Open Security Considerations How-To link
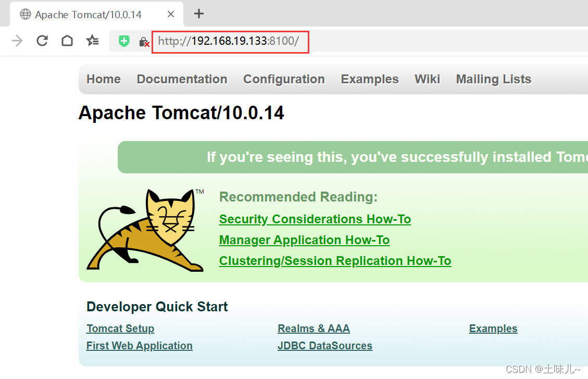The width and height of the screenshot is (588, 379). pyautogui.click(x=315, y=219)
